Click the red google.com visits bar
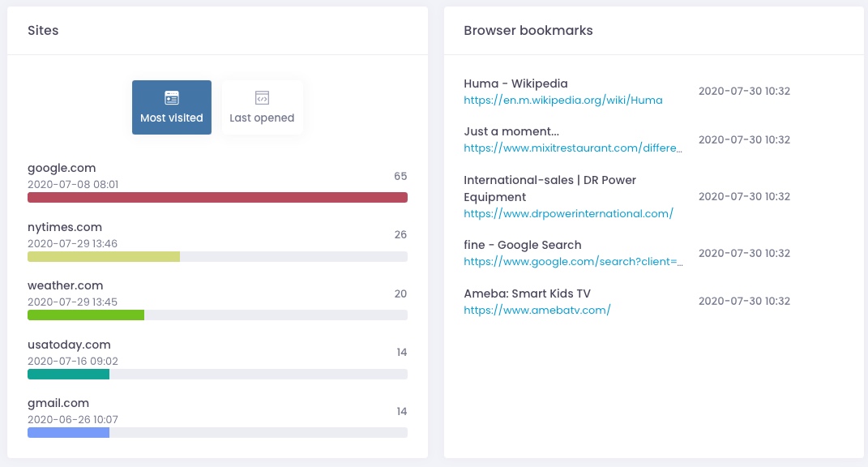The image size is (868, 467). [217, 197]
